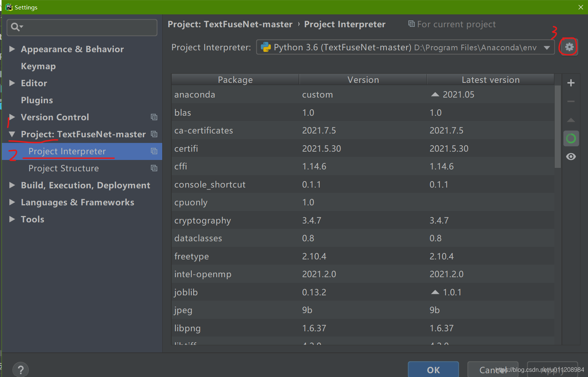This screenshot has height=377, width=588.
Task: Select the jpeg package row
Action: (363, 310)
